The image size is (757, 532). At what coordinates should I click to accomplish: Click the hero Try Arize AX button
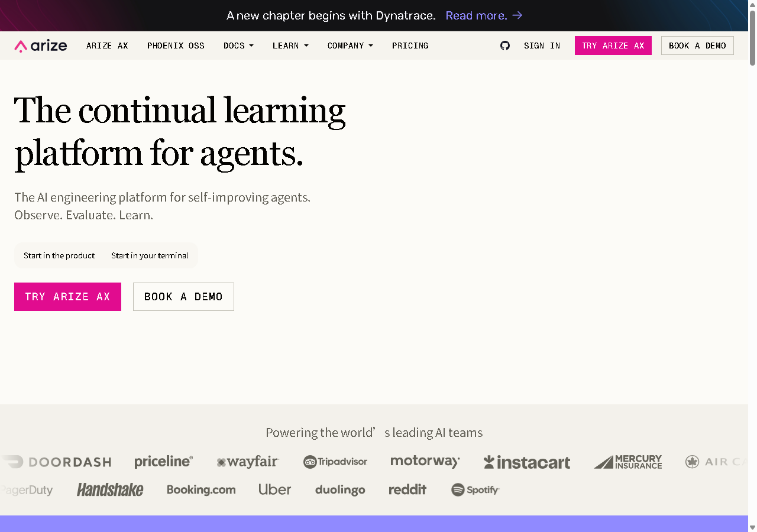(67, 297)
